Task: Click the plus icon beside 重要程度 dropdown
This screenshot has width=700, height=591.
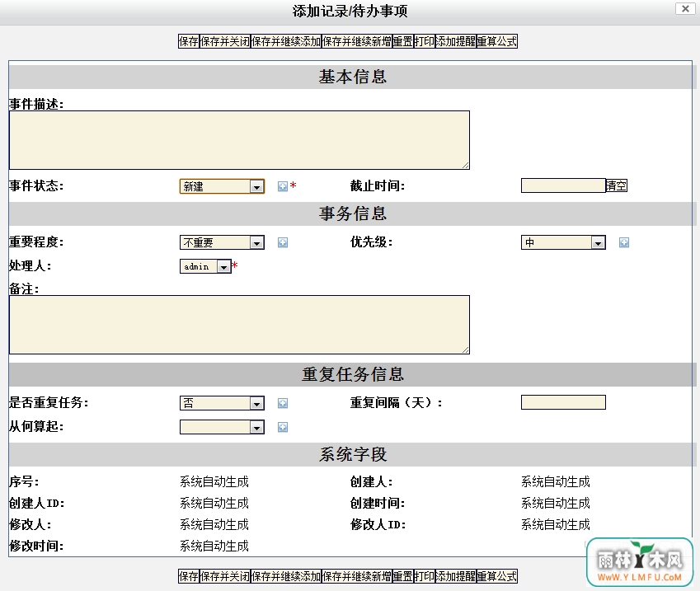Action: pos(283,242)
